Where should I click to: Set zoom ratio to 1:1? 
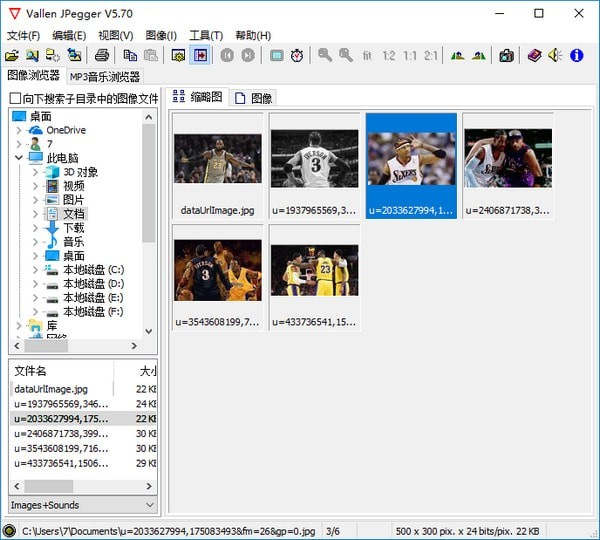pos(410,56)
